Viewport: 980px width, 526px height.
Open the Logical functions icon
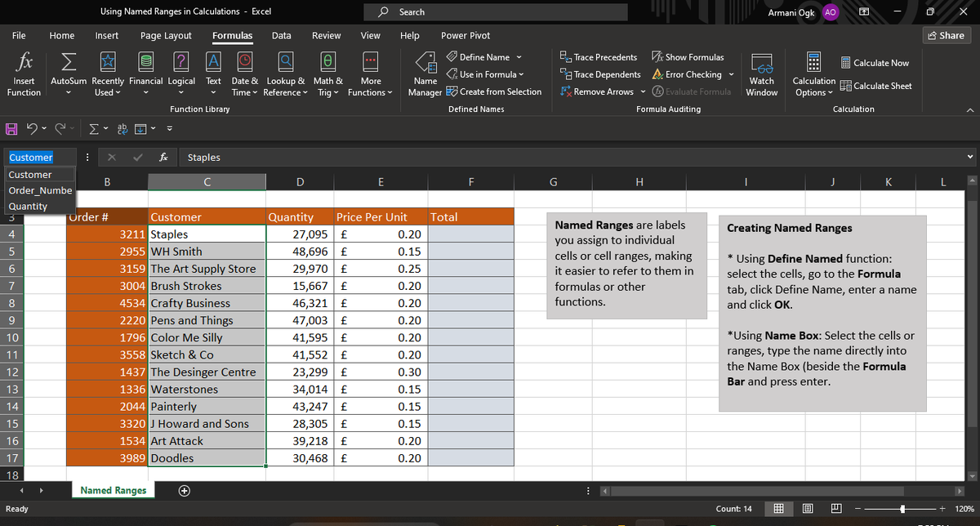tap(181, 61)
